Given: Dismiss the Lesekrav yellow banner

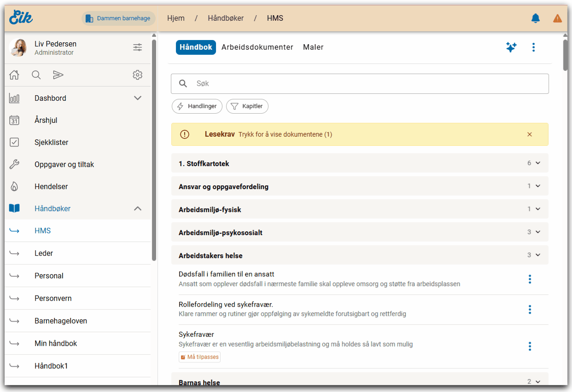Looking at the screenshot, I should (529, 134).
